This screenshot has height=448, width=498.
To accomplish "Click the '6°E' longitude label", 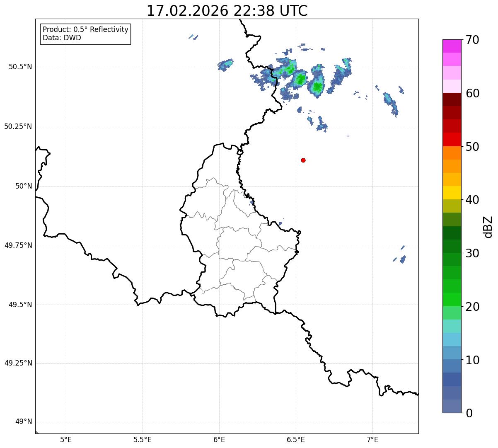I will point(219,440).
